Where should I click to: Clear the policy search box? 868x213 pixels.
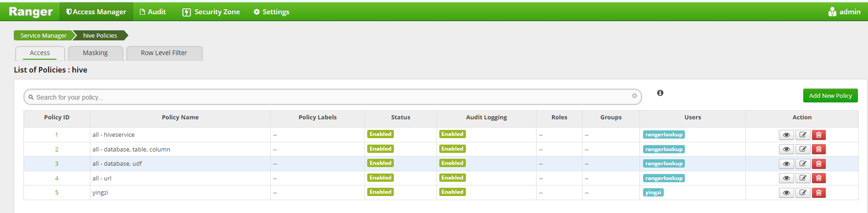634,96
